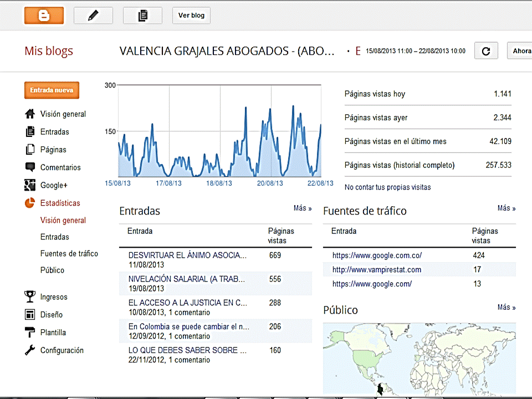Click the 257.533 historial completo value

[x=498, y=165]
